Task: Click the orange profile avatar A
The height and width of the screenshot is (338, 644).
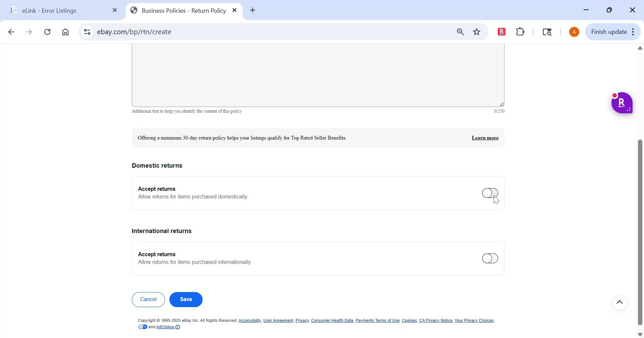Action: (x=574, y=32)
